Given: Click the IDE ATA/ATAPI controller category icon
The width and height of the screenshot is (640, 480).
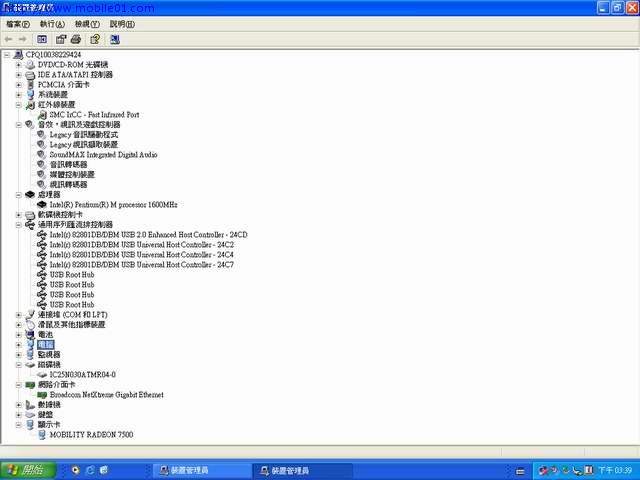Looking at the screenshot, I should [30, 75].
